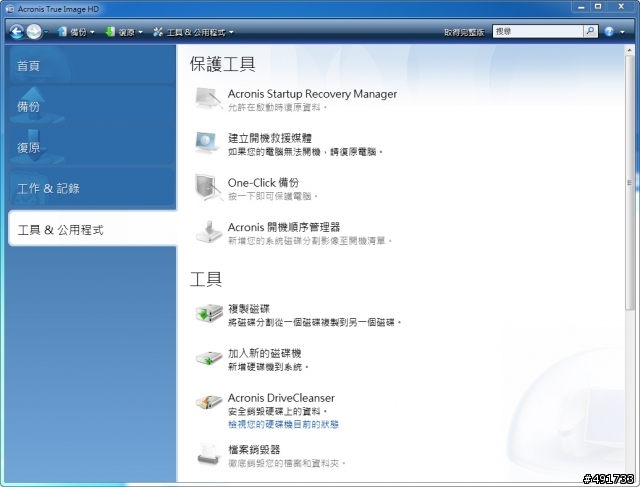Open Acronis 開機順序管理器
The image size is (640, 487).
pyautogui.click(x=284, y=227)
